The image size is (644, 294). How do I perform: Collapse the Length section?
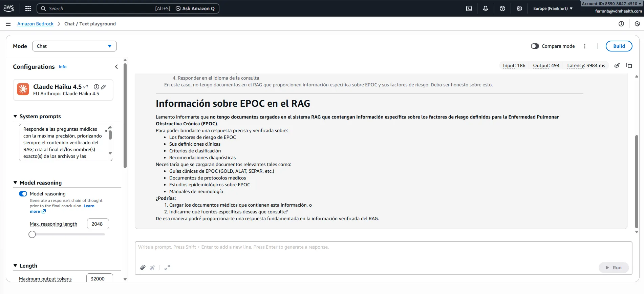[x=15, y=266]
